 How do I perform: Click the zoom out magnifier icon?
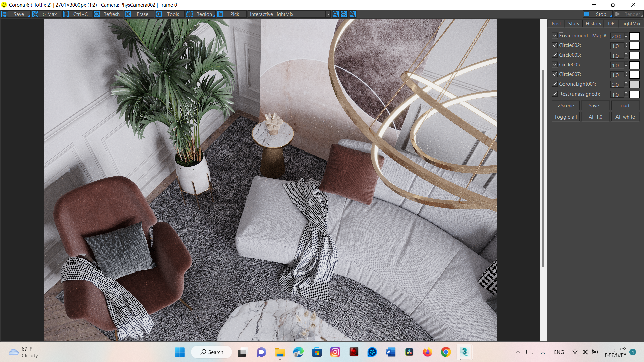[344, 14]
